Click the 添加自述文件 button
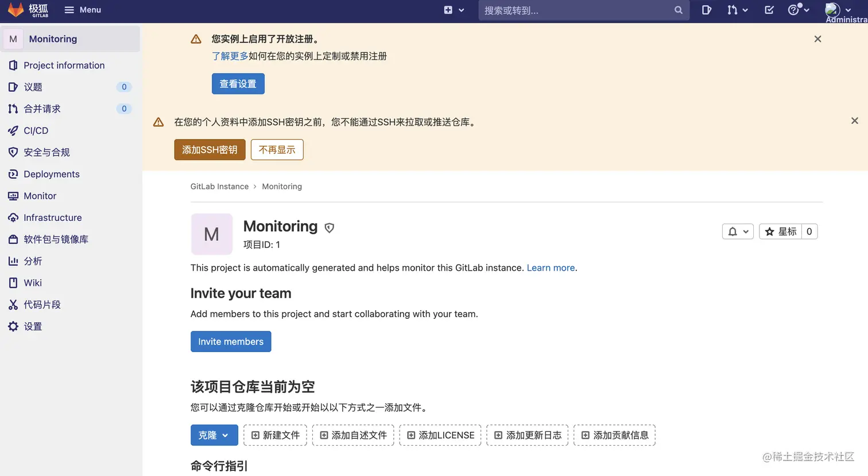This screenshot has height=476, width=868. pyautogui.click(x=353, y=435)
